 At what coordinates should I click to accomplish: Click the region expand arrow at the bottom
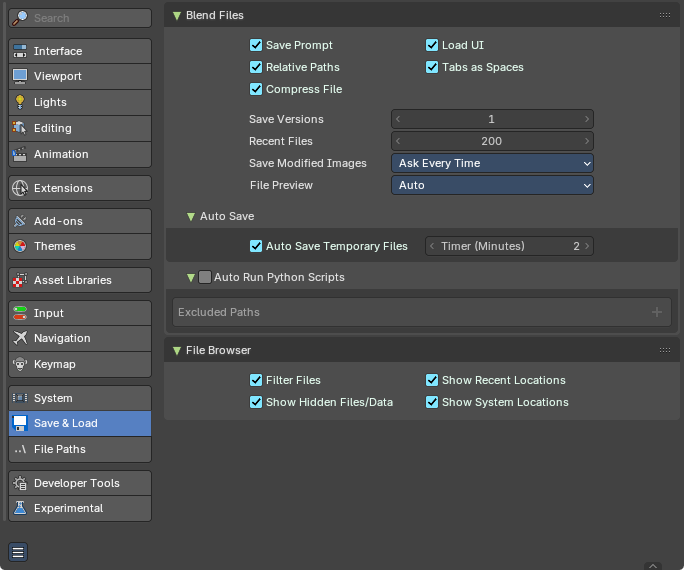point(653,566)
